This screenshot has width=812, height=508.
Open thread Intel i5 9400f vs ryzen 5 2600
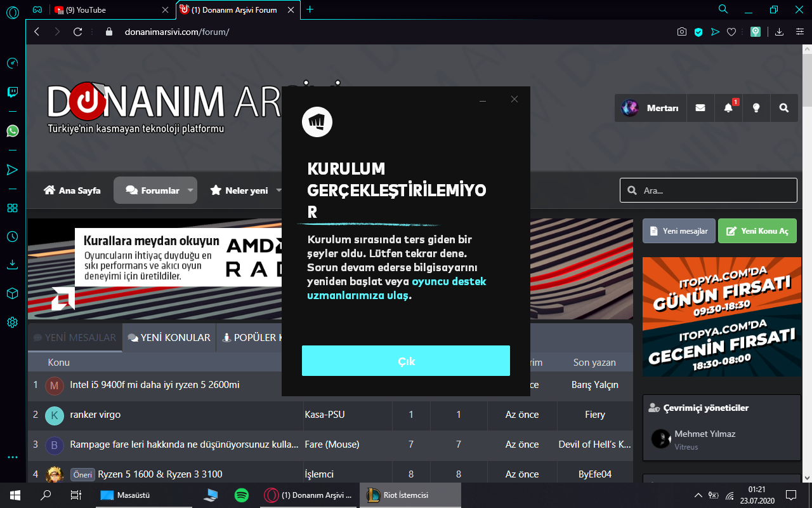[x=155, y=385]
